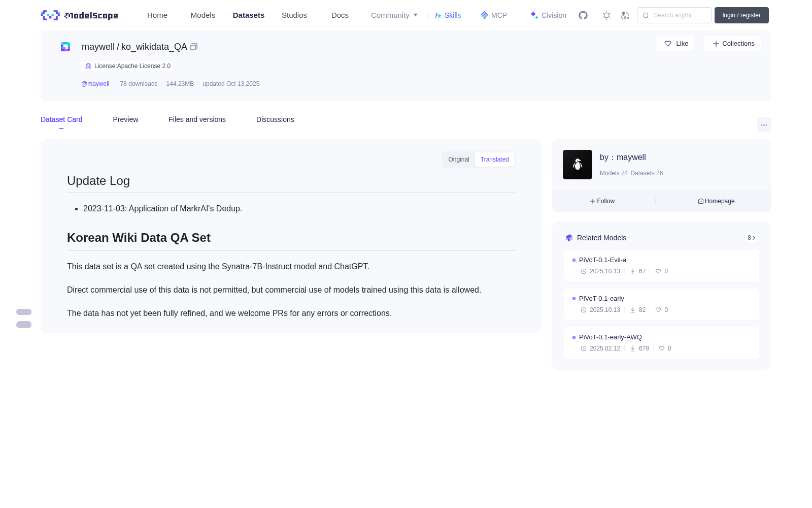Click the license badge icon
Screen dimensions: 812x508
(x=88, y=66)
